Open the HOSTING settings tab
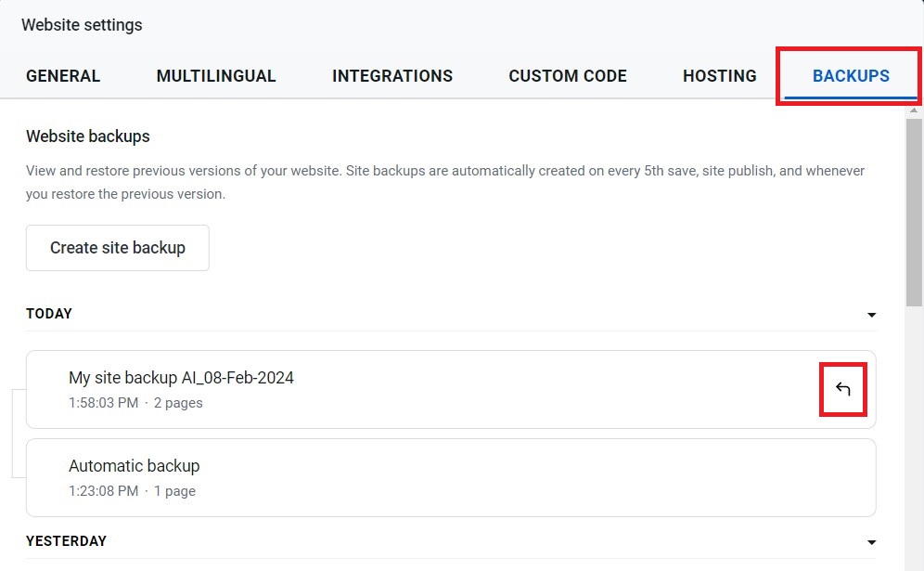The width and height of the screenshot is (924, 571). point(720,76)
